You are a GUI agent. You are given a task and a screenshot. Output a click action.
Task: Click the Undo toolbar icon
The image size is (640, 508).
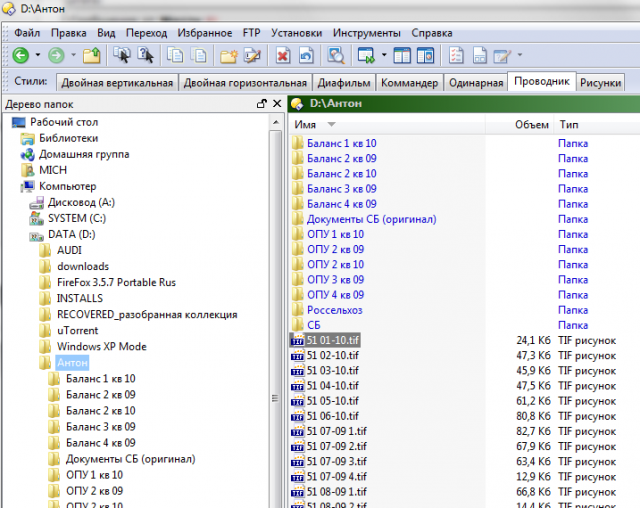[x=306, y=55]
